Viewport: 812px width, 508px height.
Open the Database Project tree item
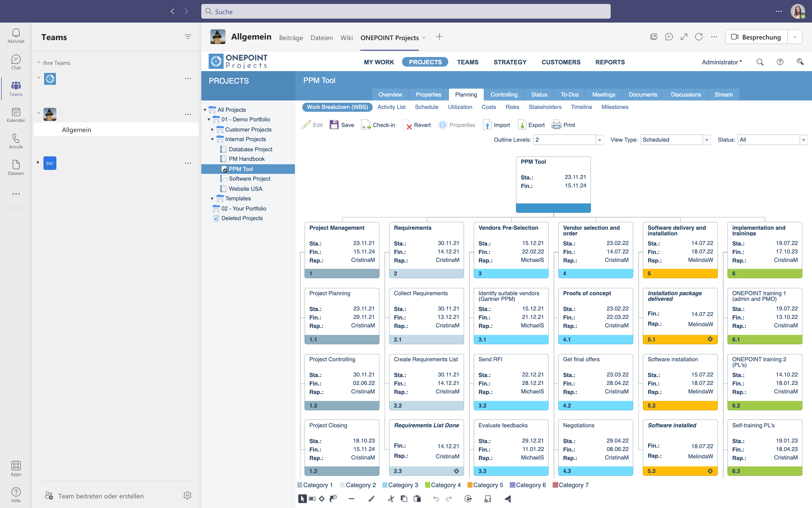[250, 149]
